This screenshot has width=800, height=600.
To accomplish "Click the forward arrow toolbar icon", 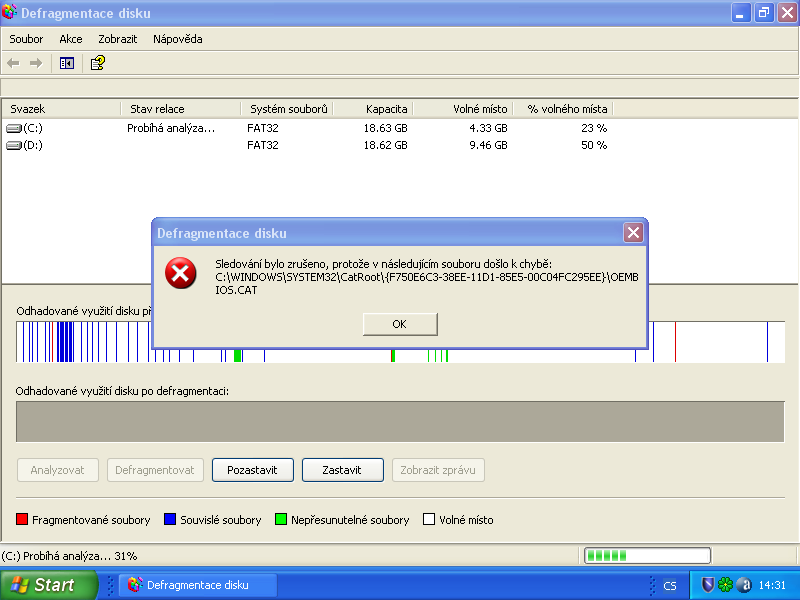I will (x=36, y=63).
